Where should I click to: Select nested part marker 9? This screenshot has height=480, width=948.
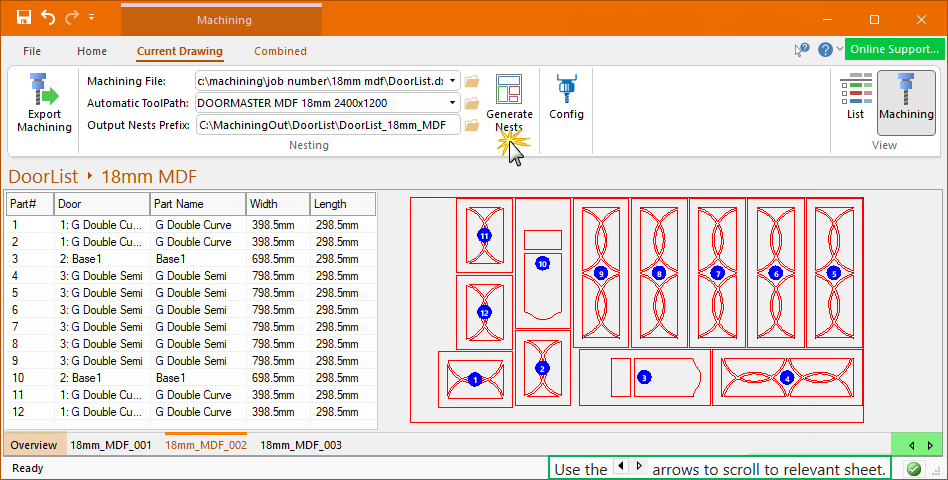pos(600,273)
